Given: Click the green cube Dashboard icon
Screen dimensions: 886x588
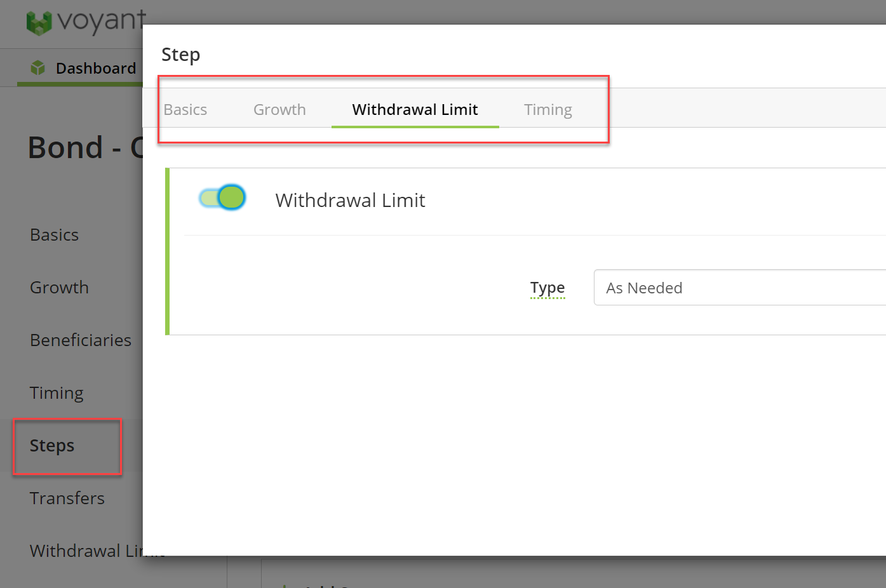Looking at the screenshot, I should click(38, 67).
